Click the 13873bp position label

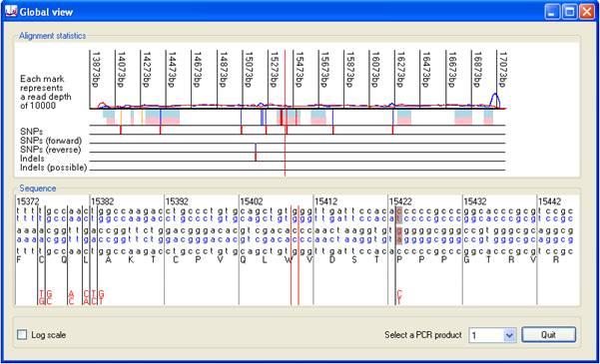pos(96,70)
